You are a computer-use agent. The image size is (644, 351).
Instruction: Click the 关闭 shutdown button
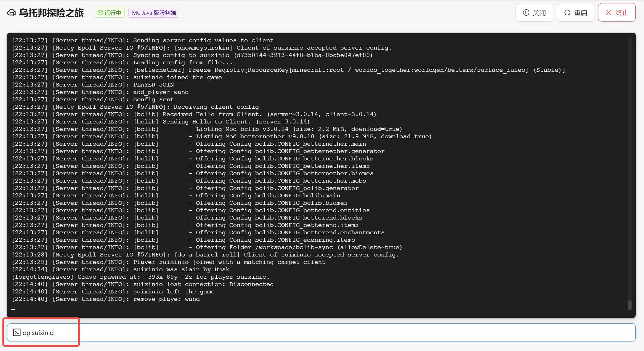point(534,13)
